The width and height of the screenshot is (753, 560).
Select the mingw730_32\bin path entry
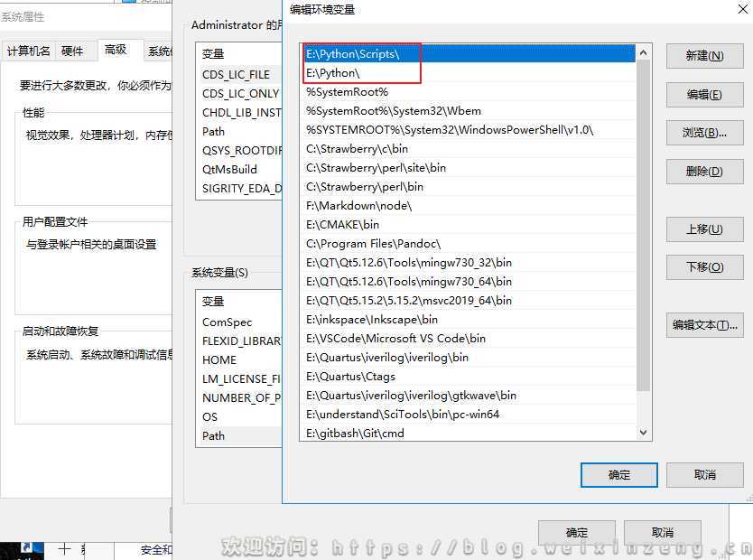coord(469,263)
